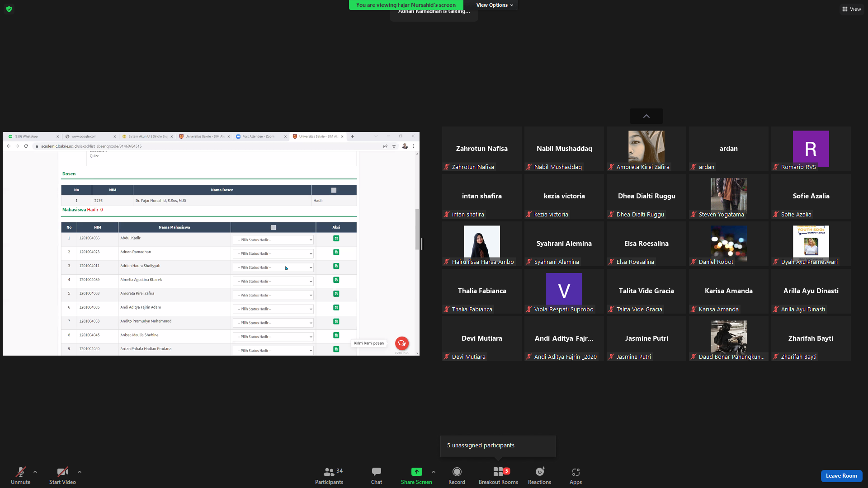Click the share page icon in address bar

[385, 146]
